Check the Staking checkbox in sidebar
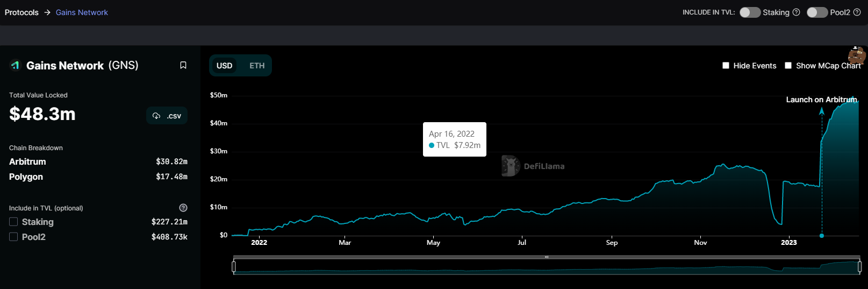 pos(13,222)
